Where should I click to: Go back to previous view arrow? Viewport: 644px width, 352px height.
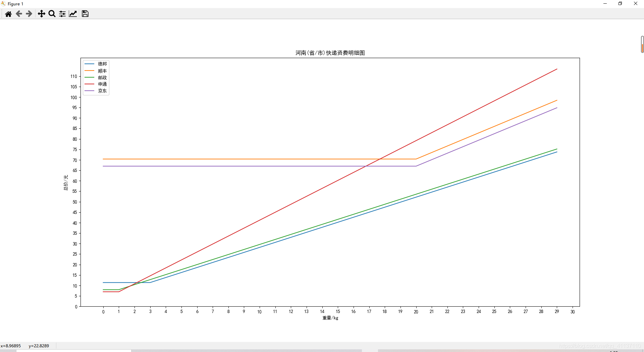point(19,14)
